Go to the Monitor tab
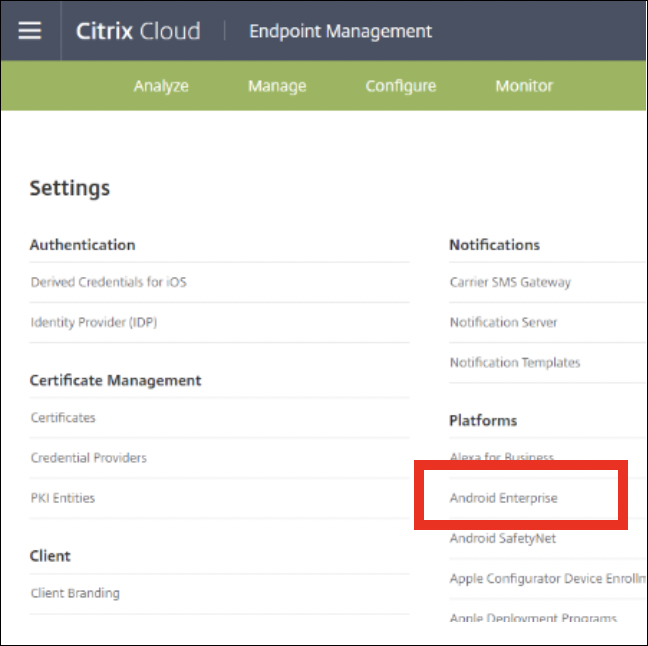The image size is (648, 646). click(x=524, y=86)
